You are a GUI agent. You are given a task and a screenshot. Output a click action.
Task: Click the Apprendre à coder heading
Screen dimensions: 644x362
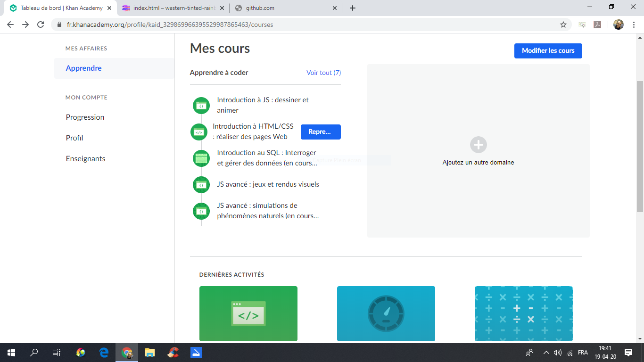[x=219, y=73]
